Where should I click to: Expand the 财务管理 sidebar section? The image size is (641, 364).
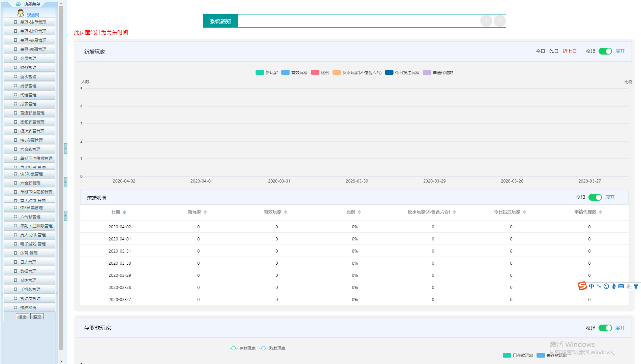tap(28, 67)
